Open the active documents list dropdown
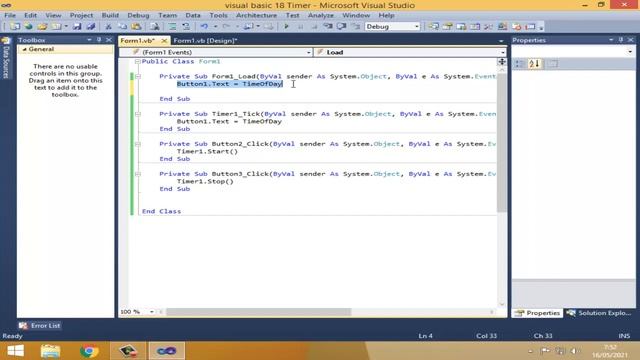This screenshot has height=360, width=640. click(x=501, y=41)
